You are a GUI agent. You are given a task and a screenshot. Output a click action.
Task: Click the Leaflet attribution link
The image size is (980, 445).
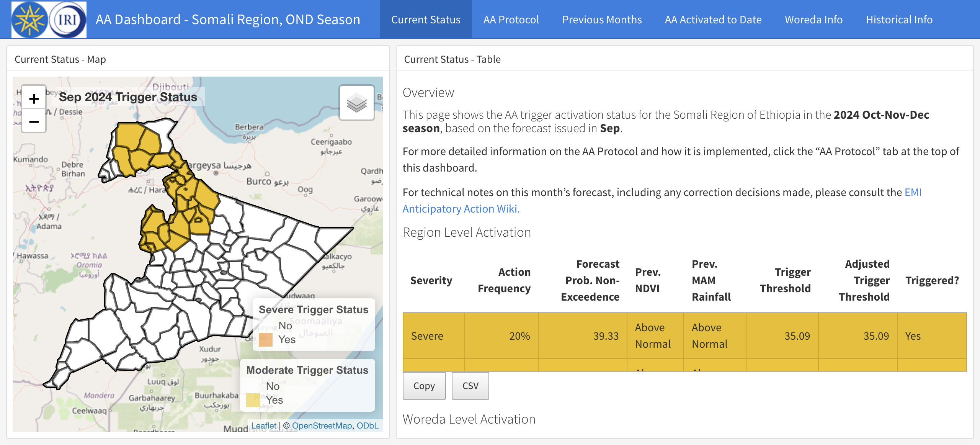click(265, 425)
